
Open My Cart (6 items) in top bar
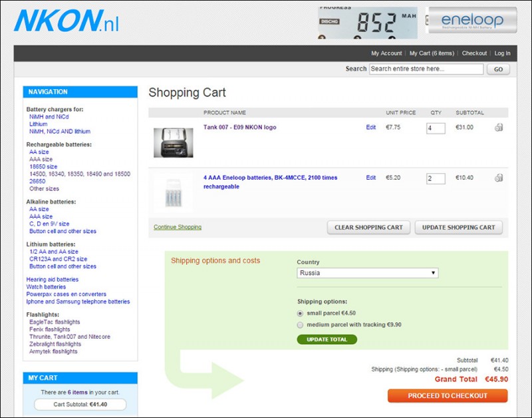tap(432, 53)
